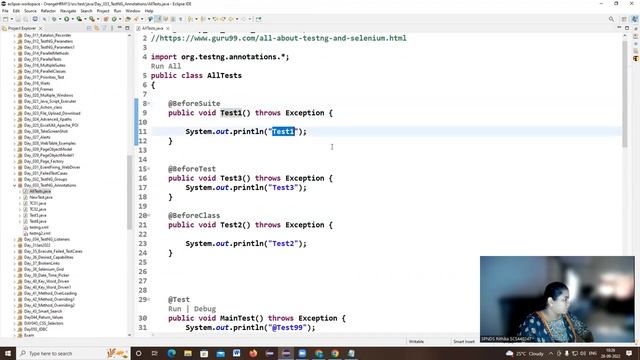Minimize the editor area
The height and width of the screenshot is (360, 640).
click(619, 28)
